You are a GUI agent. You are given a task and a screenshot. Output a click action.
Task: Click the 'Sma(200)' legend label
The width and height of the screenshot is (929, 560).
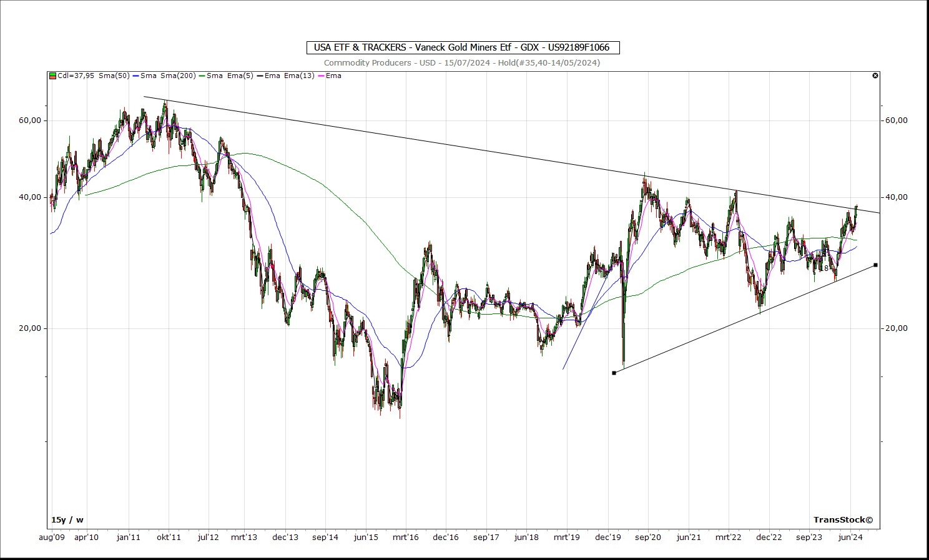179,76
